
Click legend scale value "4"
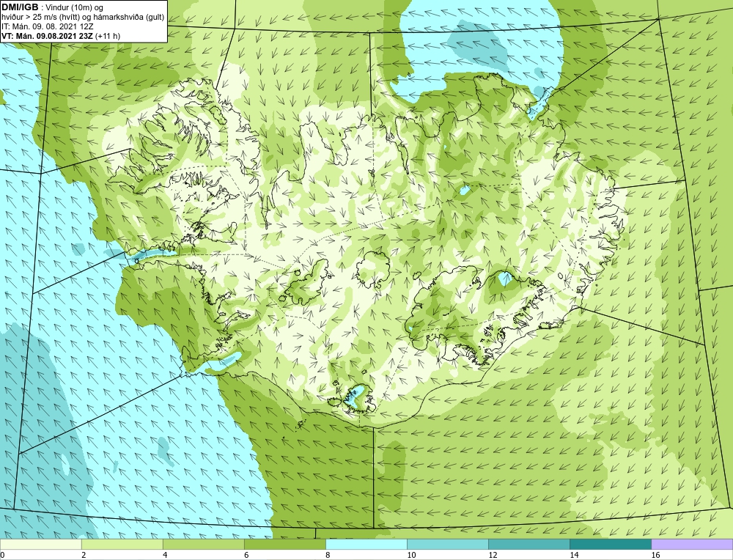165,555
